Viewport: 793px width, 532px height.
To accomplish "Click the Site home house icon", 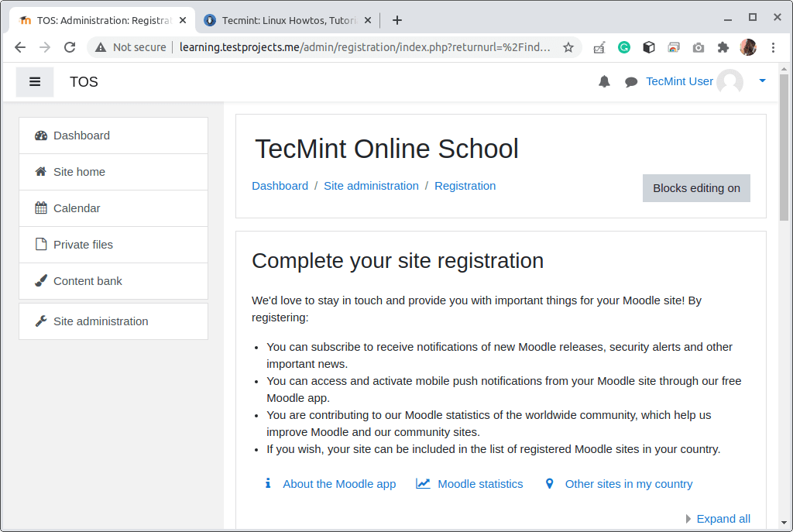I will point(41,172).
